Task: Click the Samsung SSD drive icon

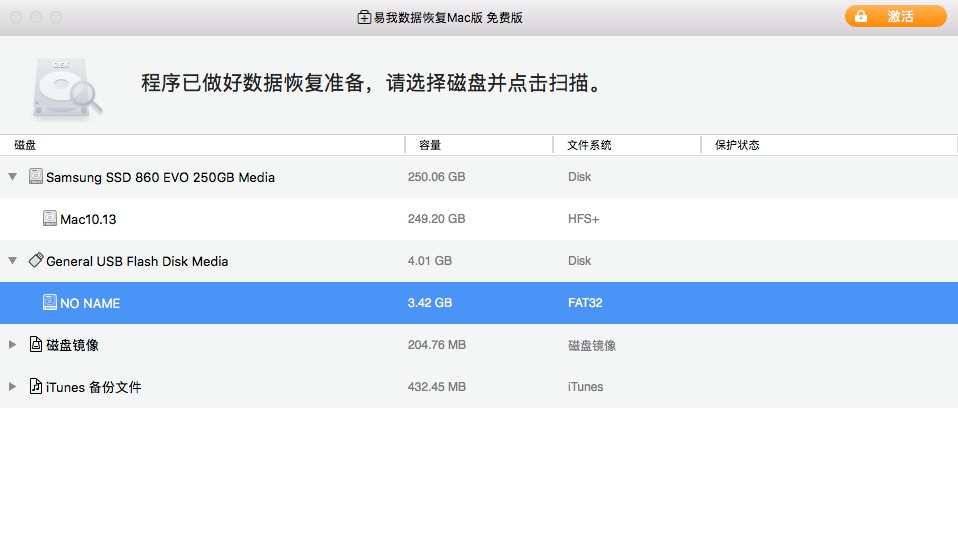Action: click(36, 177)
